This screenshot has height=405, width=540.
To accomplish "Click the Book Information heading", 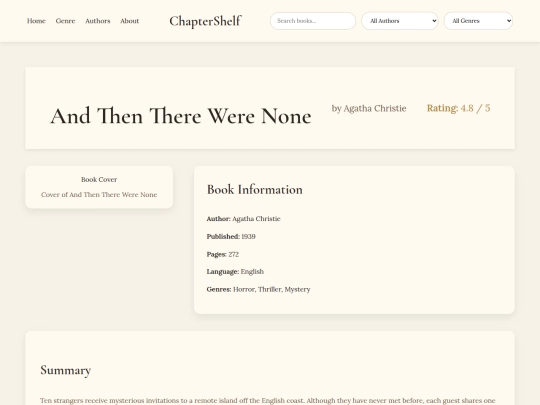I will (x=255, y=189).
